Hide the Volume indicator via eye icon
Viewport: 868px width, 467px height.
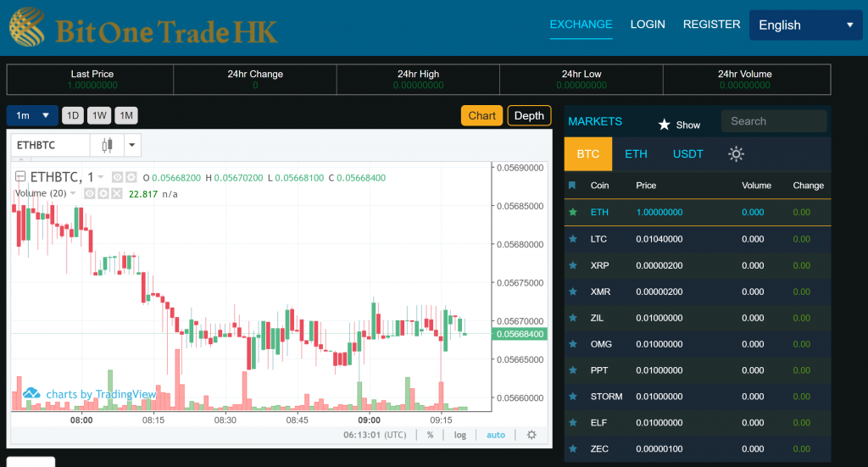pyautogui.click(x=89, y=193)
